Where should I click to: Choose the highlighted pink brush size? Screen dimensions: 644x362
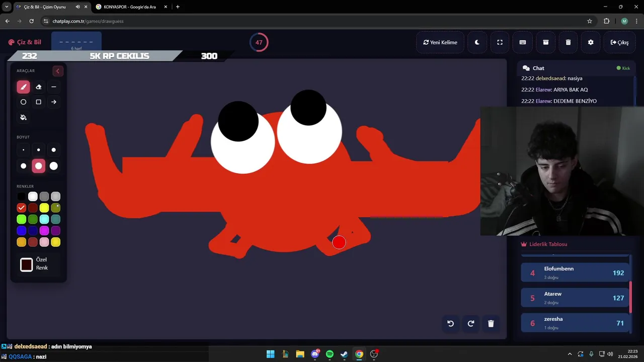[39, 166]
